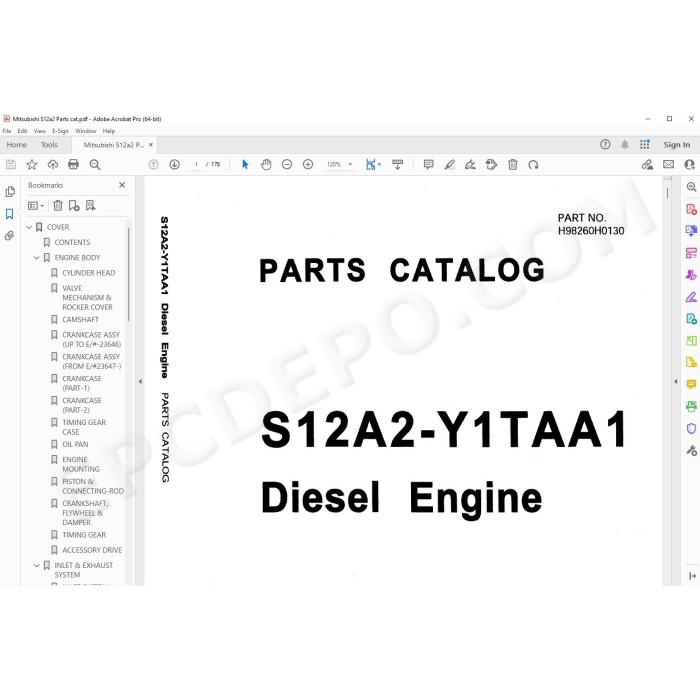Open the sign document tool
This screenshot has height=700, width=700.
(x=470, y=165)
